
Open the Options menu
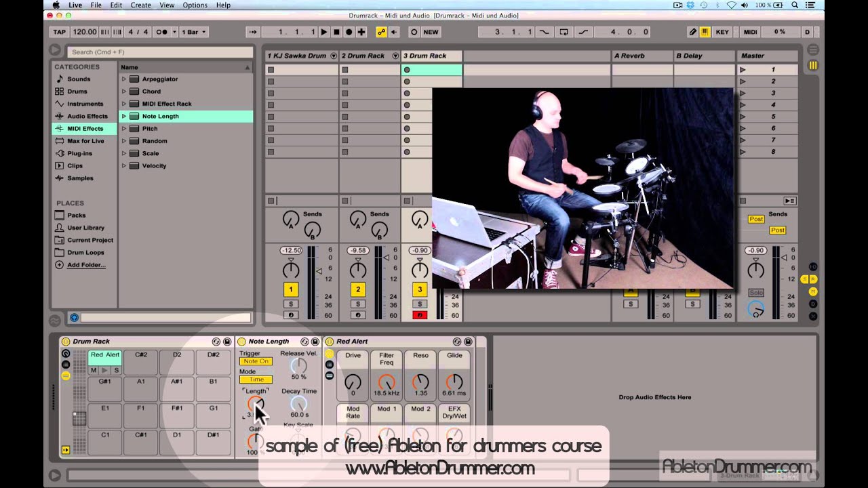point(195,5)
